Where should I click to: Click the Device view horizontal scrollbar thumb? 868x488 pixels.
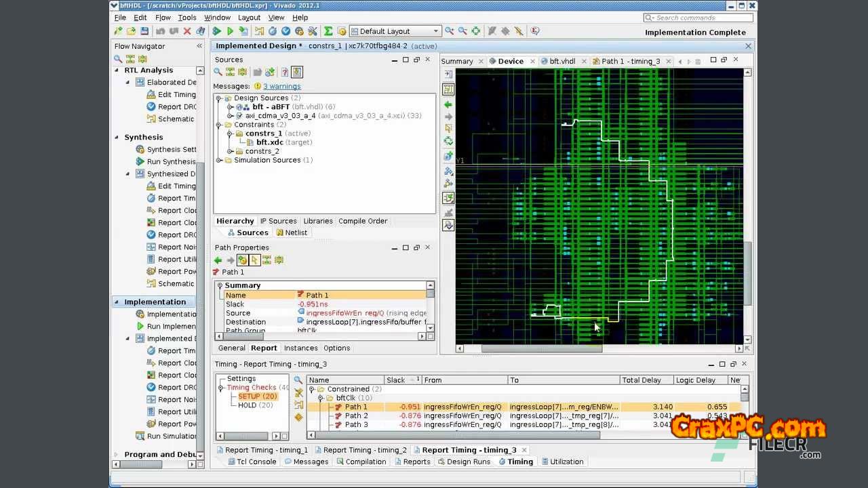pos(541,349)
